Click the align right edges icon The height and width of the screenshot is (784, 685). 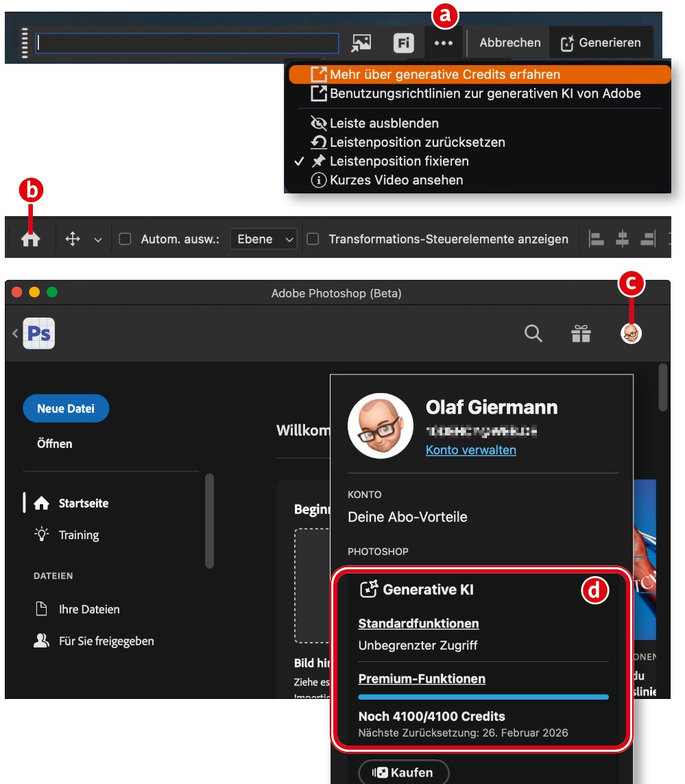click(648, 239)
